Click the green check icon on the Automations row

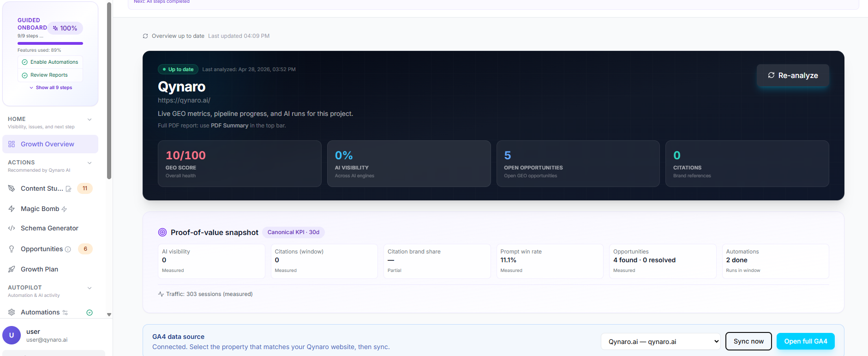point(90,313)
